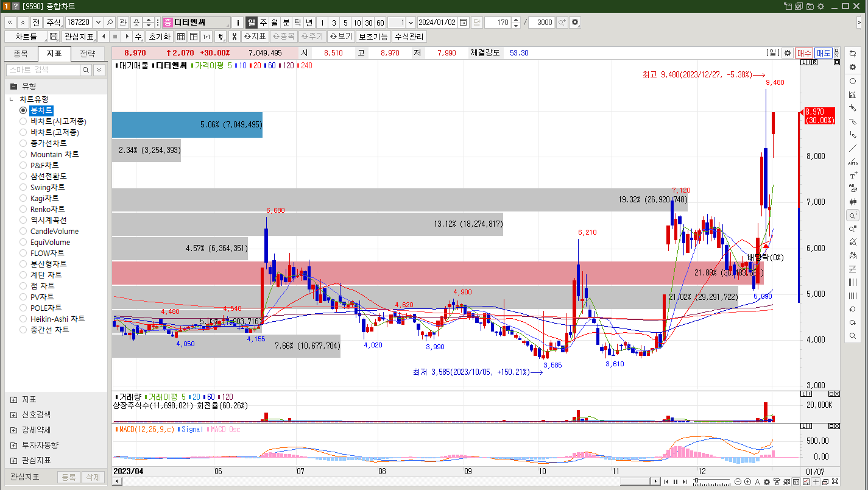Open the period number dropdown arrow
This screenshot has width=868, height=490.
click(411, 22)
